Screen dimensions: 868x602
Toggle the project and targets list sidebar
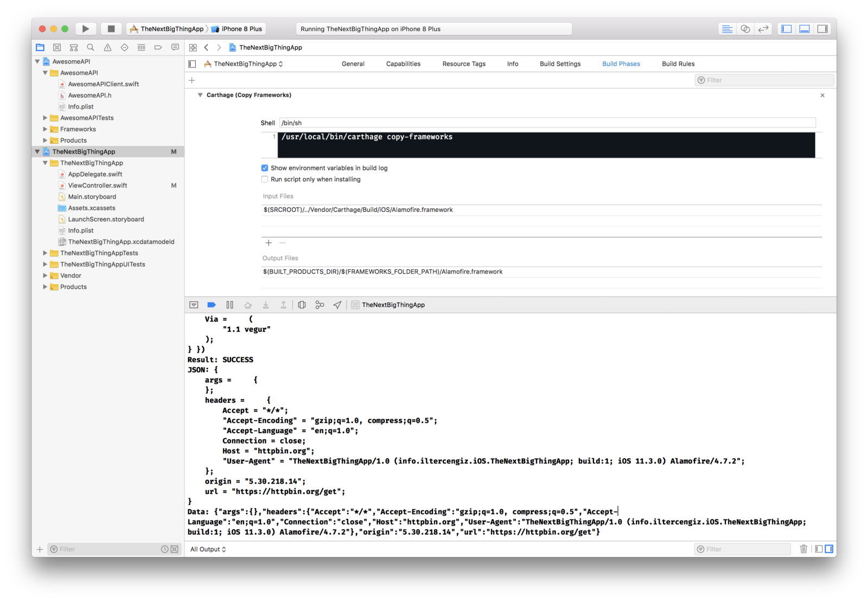pos(192,64)
